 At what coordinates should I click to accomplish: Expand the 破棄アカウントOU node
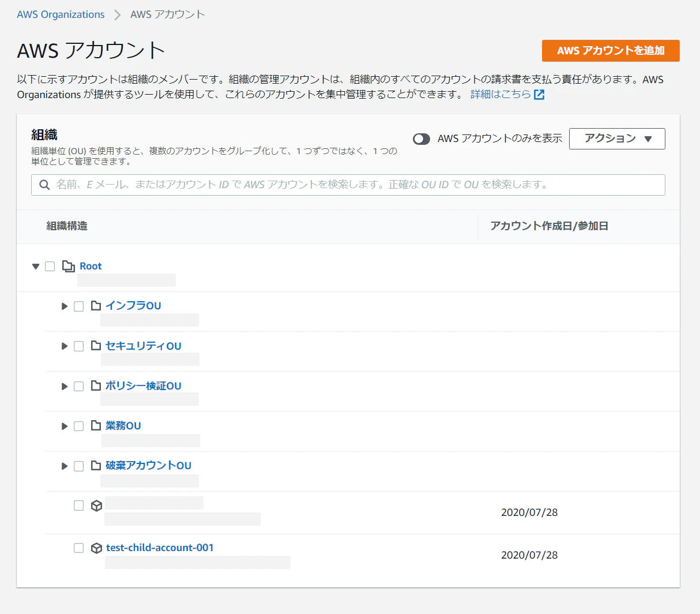[65, 466]
